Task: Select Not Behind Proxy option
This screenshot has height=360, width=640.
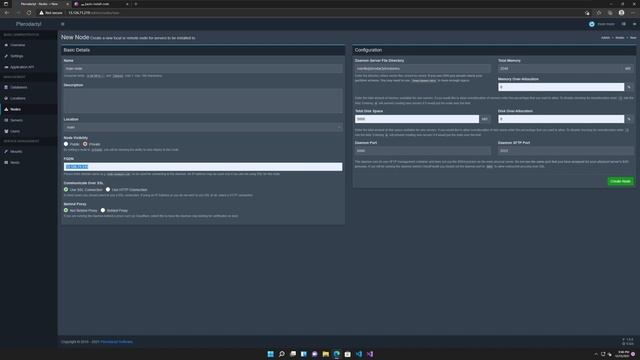Action: (x=66, y=210)
